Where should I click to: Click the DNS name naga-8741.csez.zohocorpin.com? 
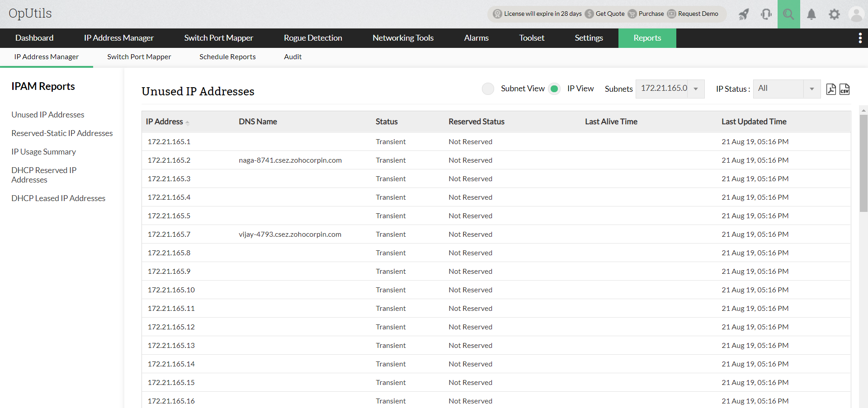(290, 160)
